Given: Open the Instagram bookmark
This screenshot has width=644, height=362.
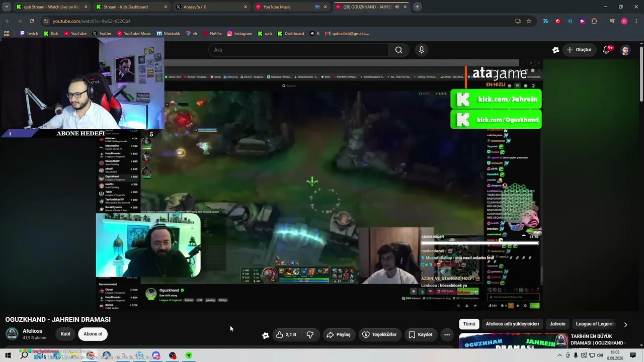Looking at the screenshot, I should point(239,34).
